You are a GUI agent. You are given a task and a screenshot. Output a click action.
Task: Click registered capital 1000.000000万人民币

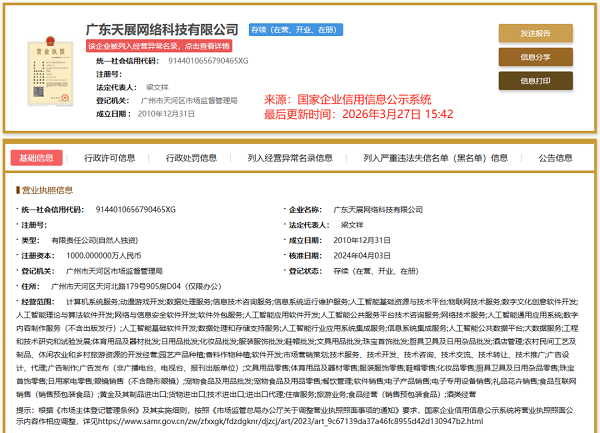(104, 256)
